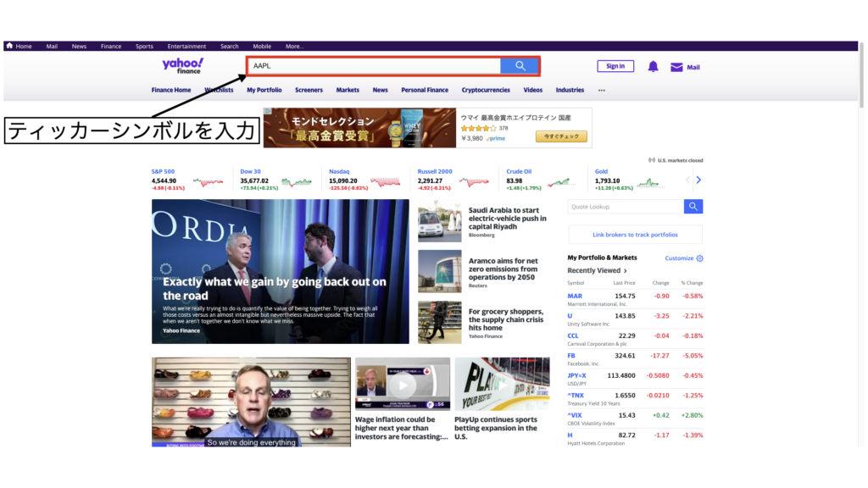This screenshot has width=868, height=488.
Task: Click the ticker search field containing AAPL
Action: pyautogui.click(x=374, y=66)
